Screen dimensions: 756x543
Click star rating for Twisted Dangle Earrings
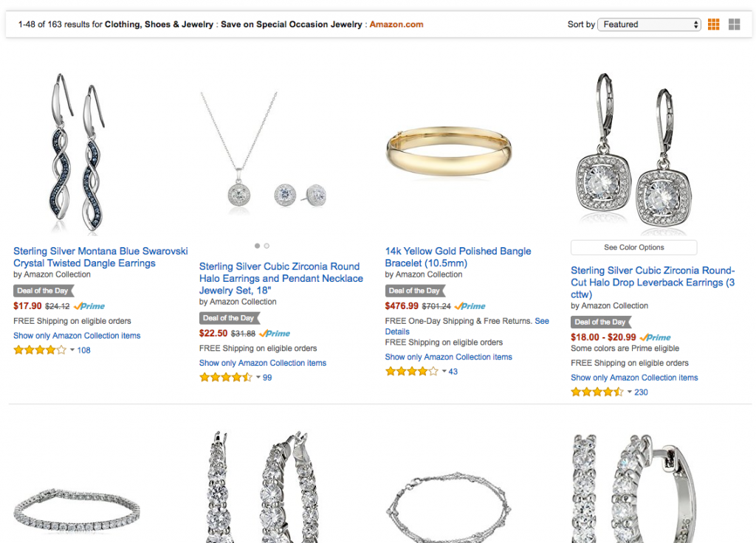click(40, 350)
